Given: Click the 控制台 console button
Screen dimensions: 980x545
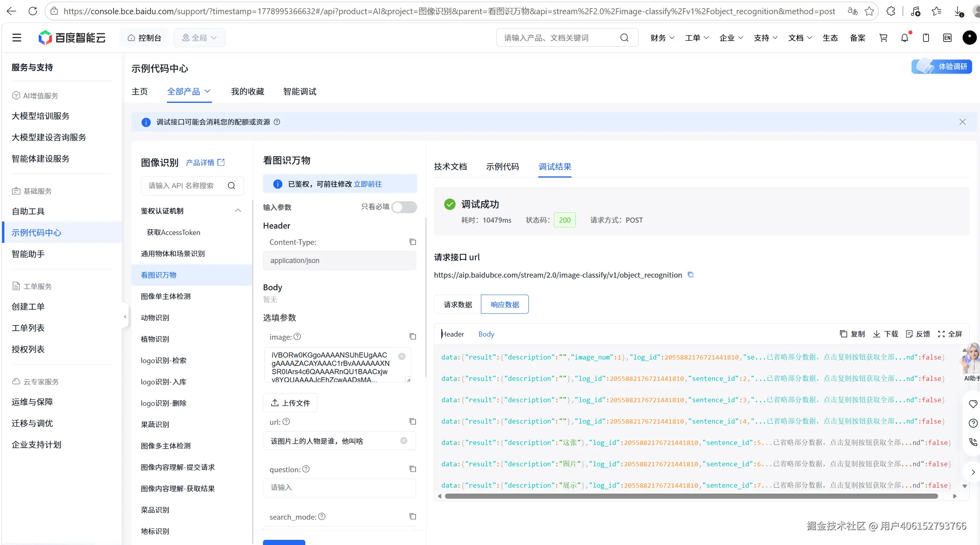Looking at the screenshot, I should pos(144,38).
